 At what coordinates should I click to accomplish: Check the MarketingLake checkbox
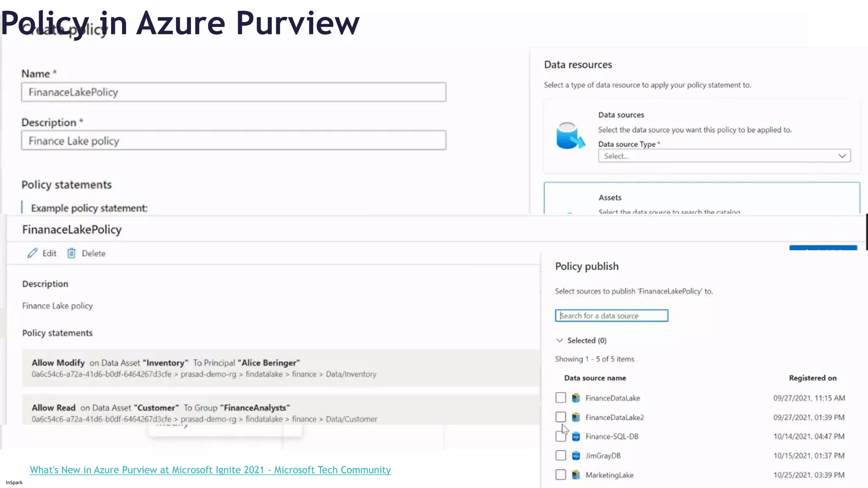pos(561,475)
